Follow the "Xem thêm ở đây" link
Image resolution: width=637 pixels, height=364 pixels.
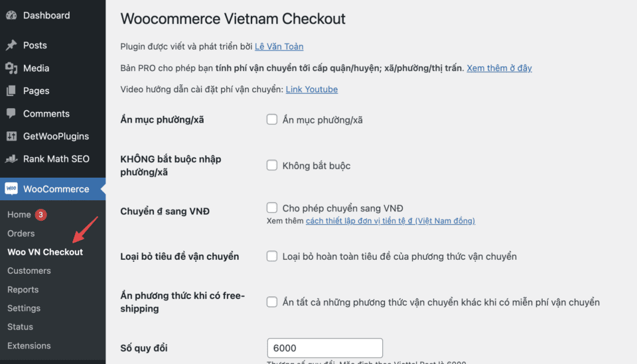click(499, 68)
